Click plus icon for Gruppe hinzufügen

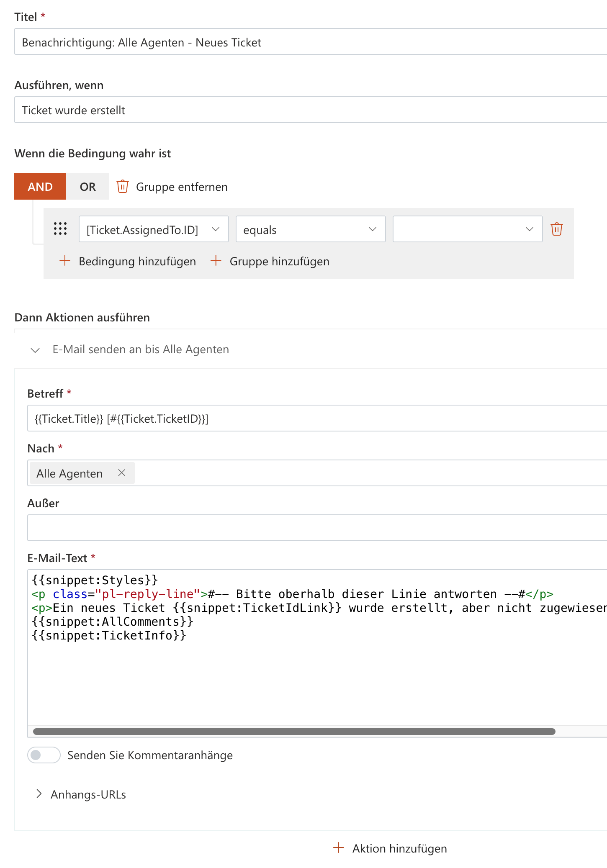click(216, 261)
